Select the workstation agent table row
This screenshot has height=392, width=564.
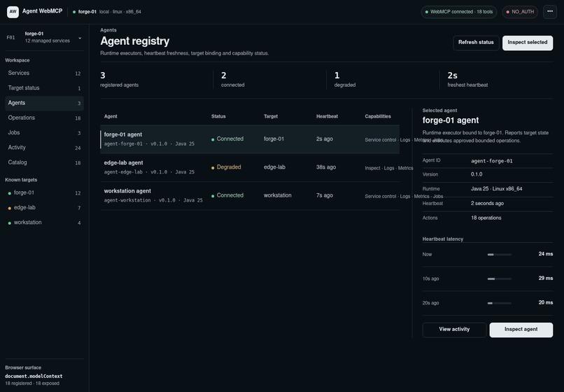click(x=250, y=195)
